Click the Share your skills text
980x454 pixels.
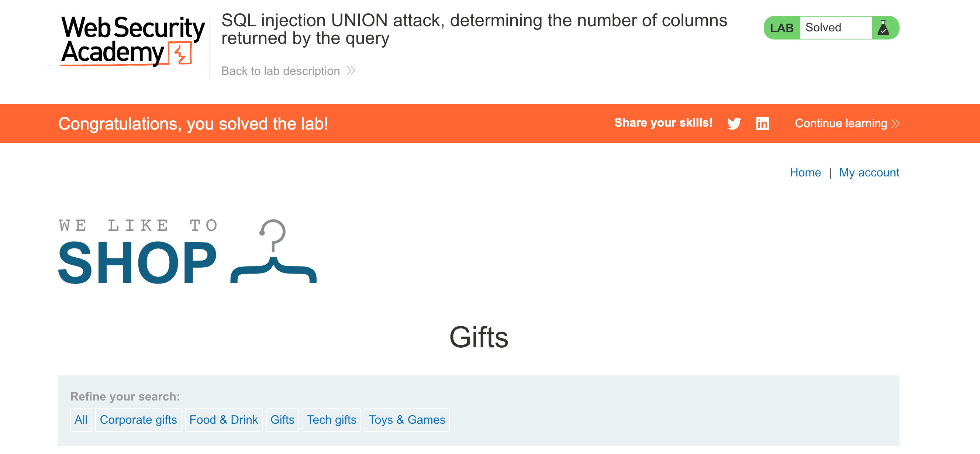tap(663, 123)
